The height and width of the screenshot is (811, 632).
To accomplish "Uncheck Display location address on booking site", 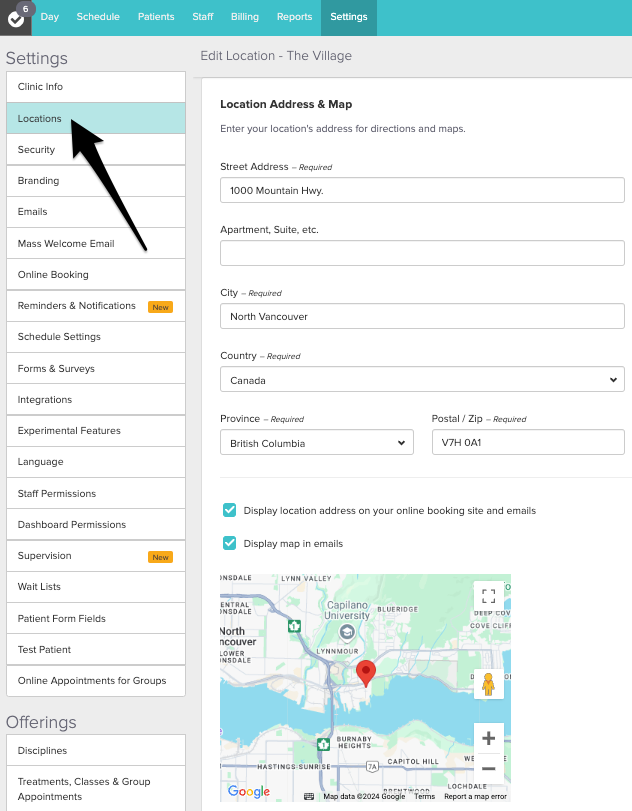I will point(230,510).
